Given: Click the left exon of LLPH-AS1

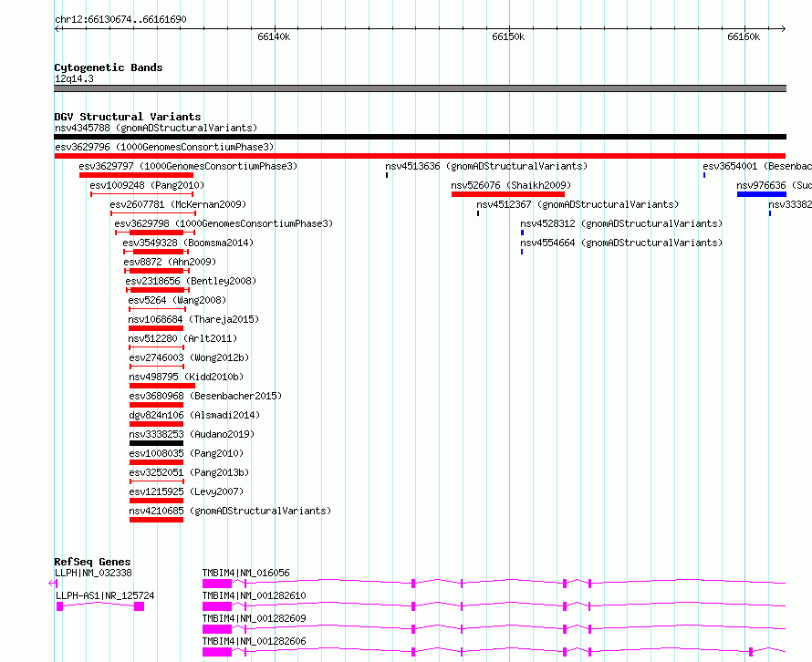Looking at the screenshot, I should pos(59,606).
